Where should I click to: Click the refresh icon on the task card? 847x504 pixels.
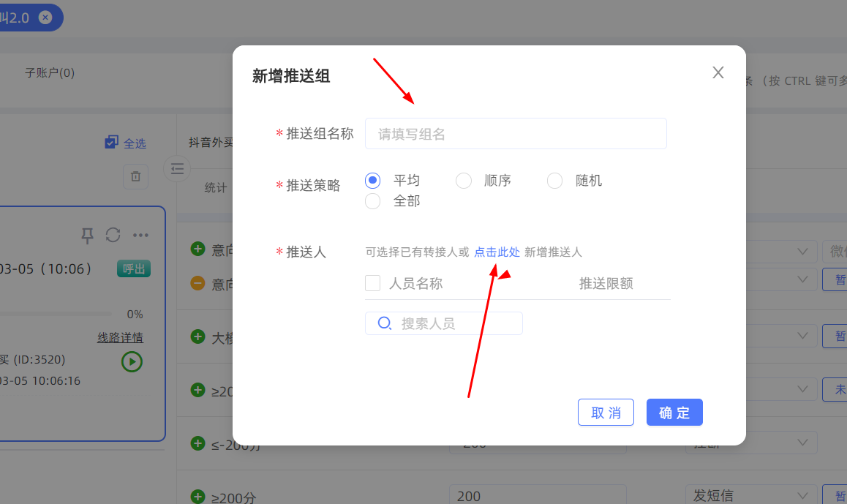(113, 235)
